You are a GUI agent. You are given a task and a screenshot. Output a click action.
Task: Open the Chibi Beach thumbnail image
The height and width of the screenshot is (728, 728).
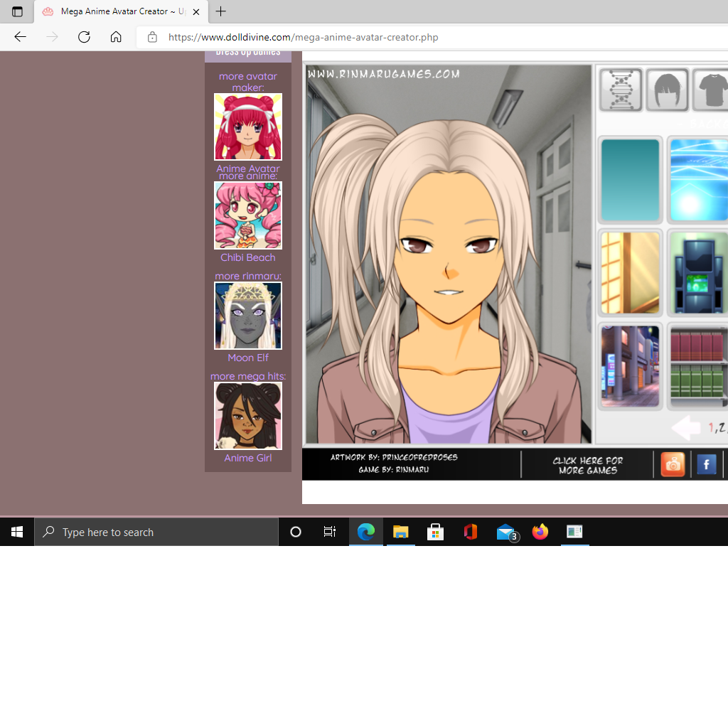pyautogui.click(x=248, y=215)
